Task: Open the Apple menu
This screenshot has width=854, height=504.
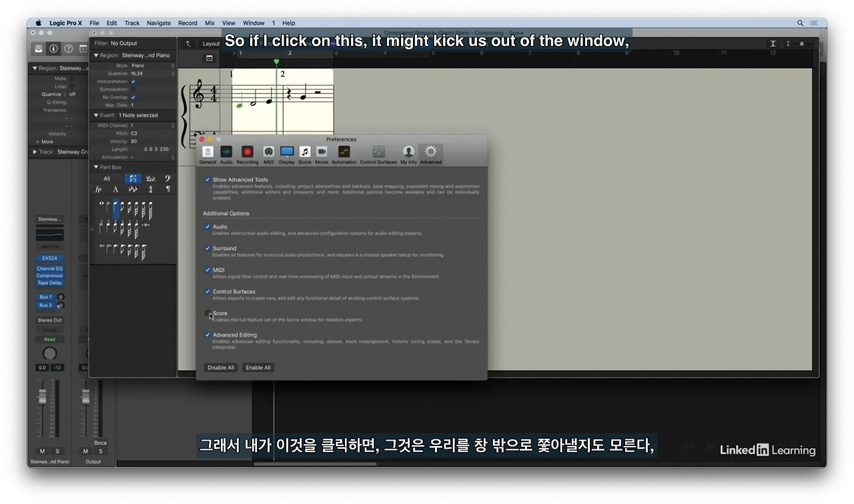Action: 39,23
